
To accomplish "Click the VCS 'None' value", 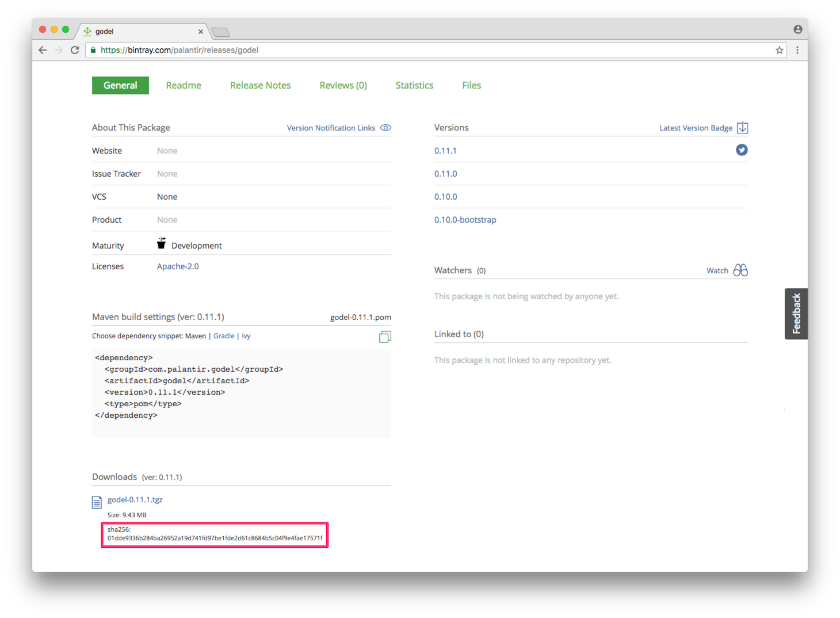I will pyautogui.click(x=167, y=197).
